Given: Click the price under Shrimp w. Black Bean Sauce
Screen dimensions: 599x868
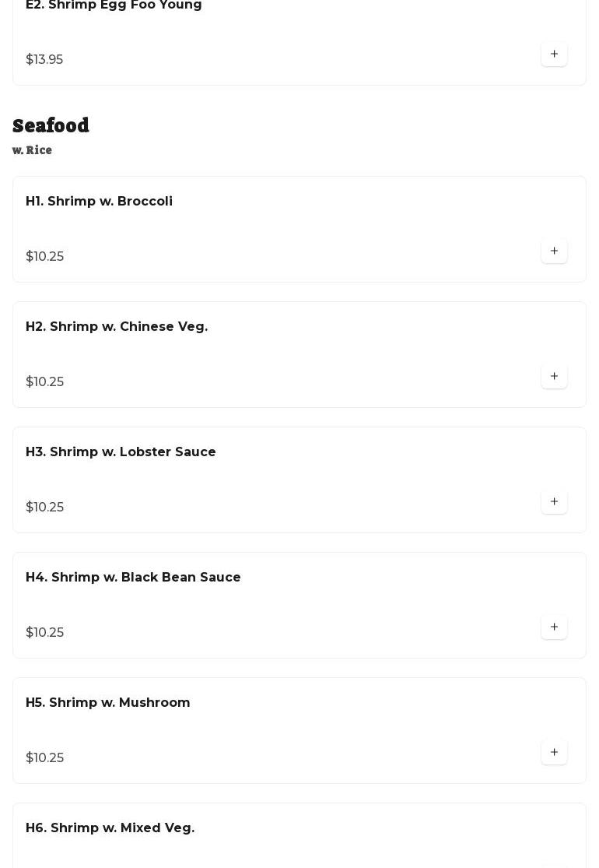Looking at the screenshot, I should [44, 633].
